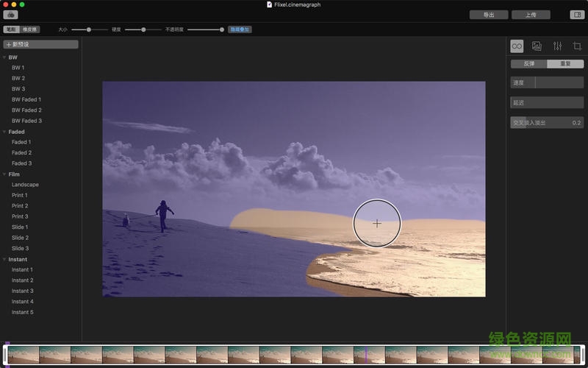Image resolution: width=588 pixels, height=368 pixels.
Task: Click the purple playhead marker in timeline
Action: tap(365, 354)
